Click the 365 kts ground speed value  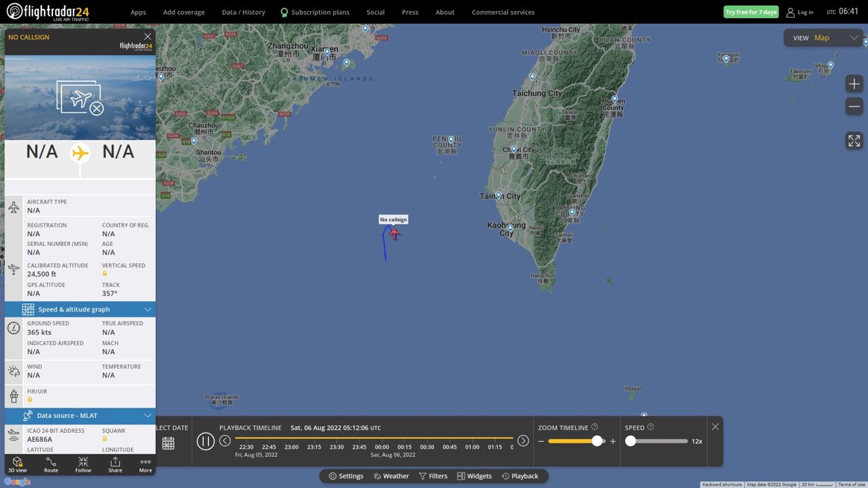tap(40, 332)
